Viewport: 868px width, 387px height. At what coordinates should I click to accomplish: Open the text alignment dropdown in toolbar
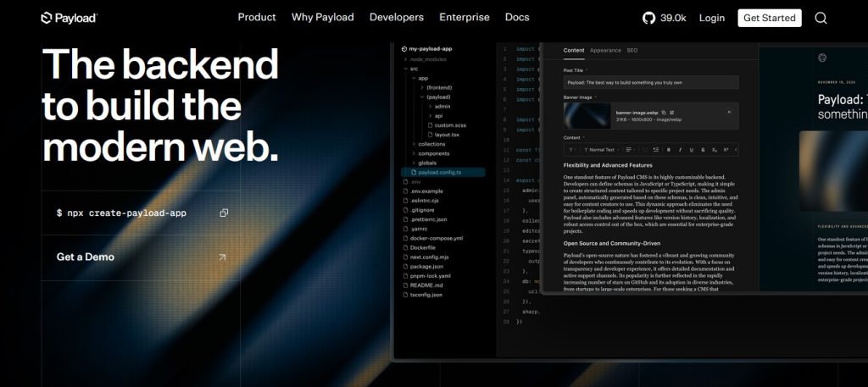(x=630, y=150)
